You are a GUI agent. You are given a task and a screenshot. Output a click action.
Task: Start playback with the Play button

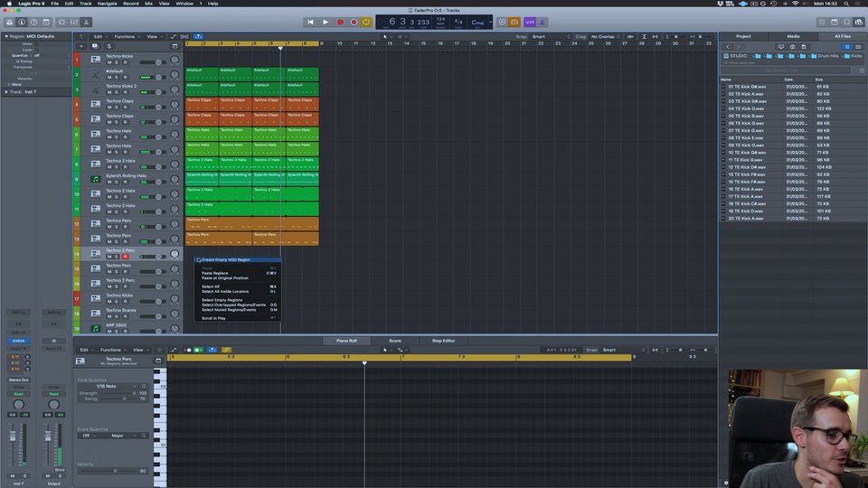pos(325,22)
